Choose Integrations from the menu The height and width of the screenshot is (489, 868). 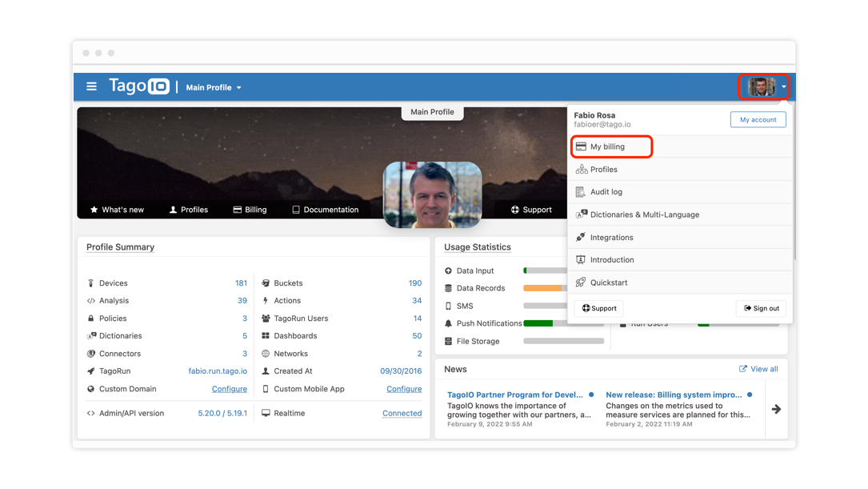[x=680, y=237]
